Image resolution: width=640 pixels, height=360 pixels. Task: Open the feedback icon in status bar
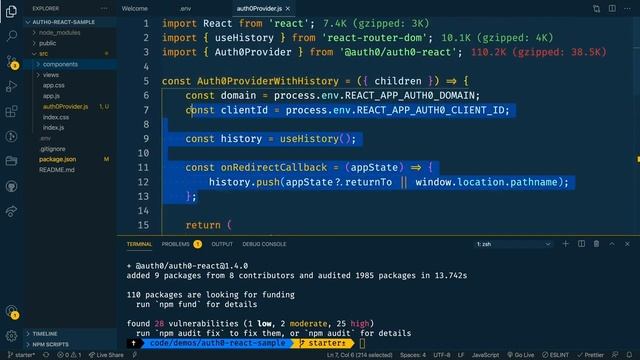point(615,355)
